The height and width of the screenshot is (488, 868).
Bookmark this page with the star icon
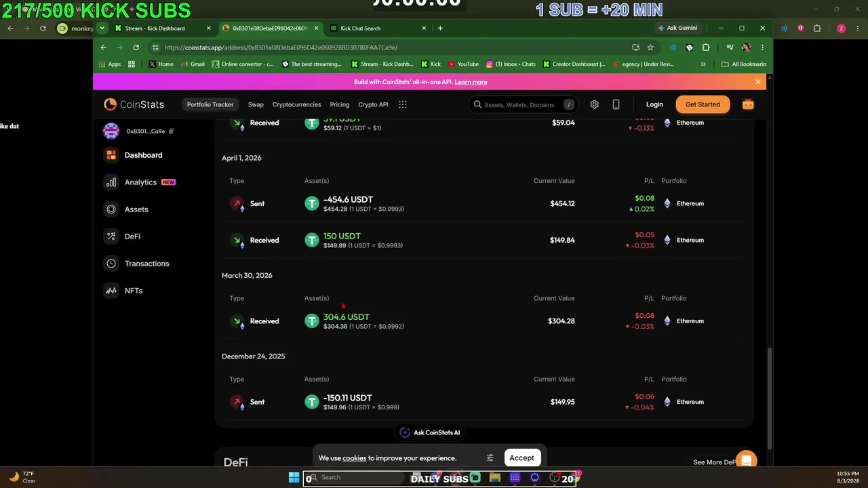[650, 47]
